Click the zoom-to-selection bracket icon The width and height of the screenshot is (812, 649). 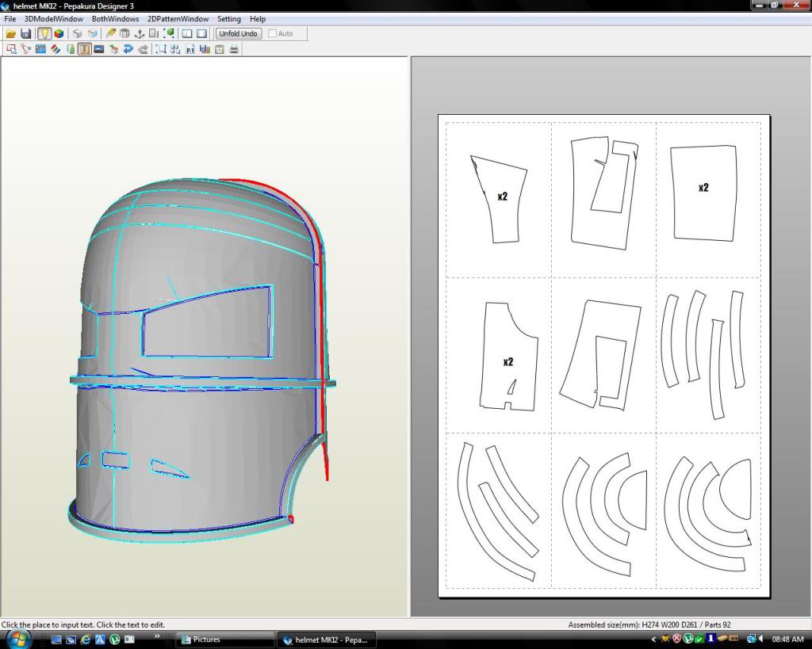click(161, 49)
